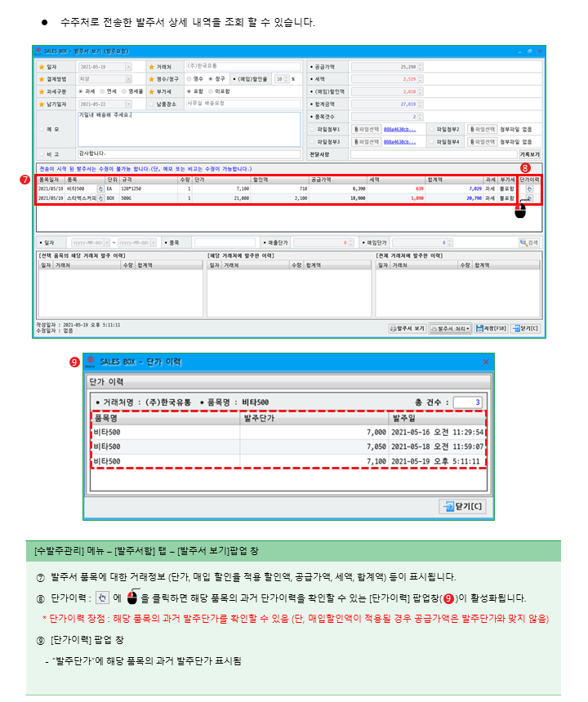Click the 비고 input field
This screenshot has height=702, width=588.
(x=189, y=154)
